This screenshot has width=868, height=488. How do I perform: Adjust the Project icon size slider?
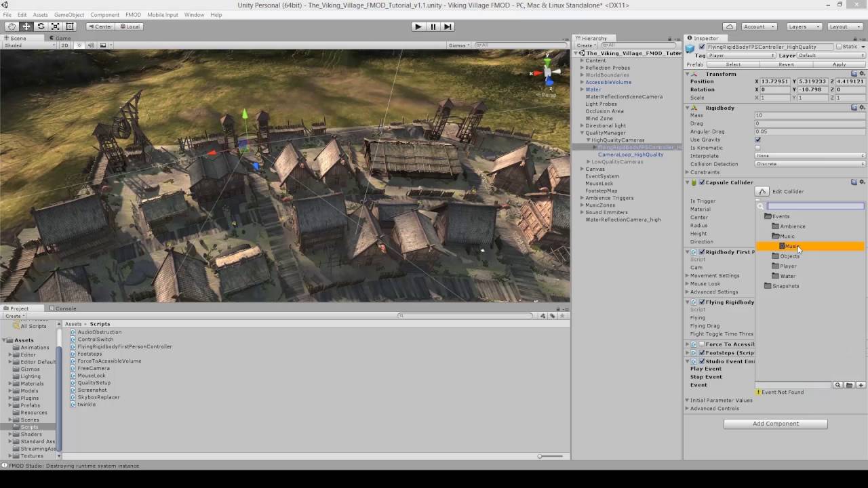pyautogui.click(x=551, y=456)
